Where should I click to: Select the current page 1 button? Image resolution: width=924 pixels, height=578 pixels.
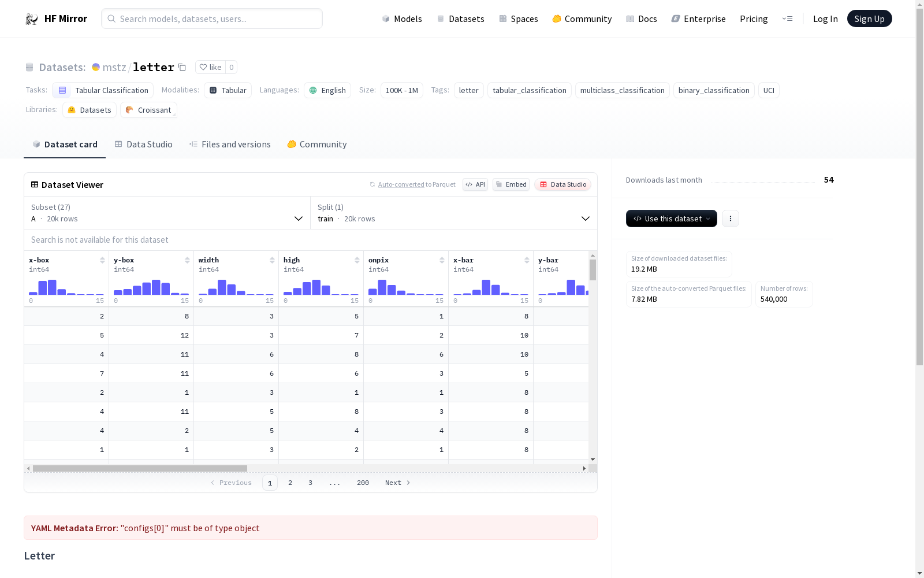coord(270,483)
